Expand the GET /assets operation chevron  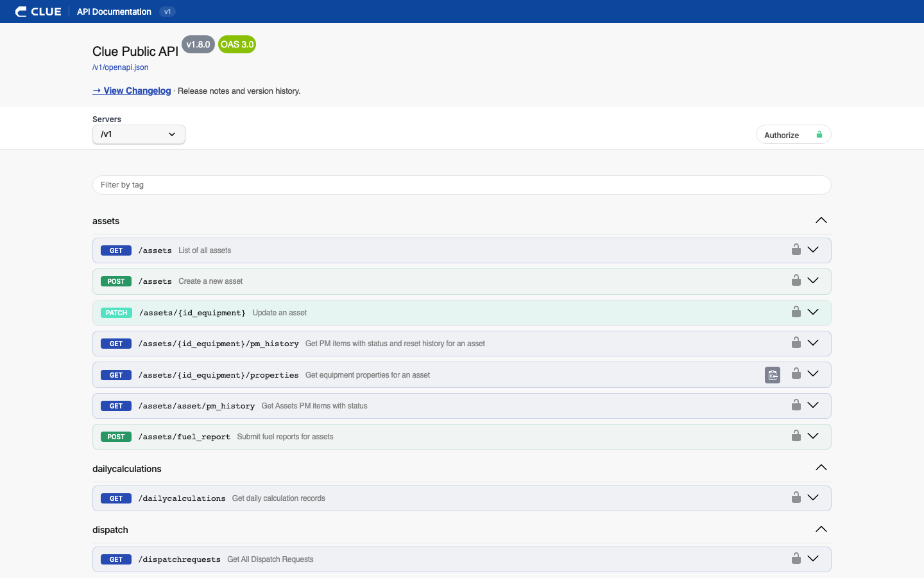coord(813,250)
